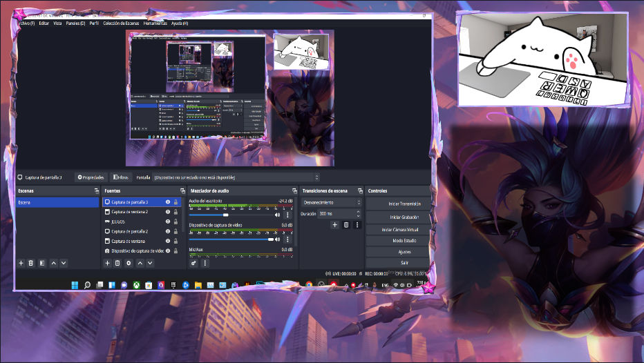
Task: Remove selected source with Fuentes trash icon
Action: [x=117, y=263]
